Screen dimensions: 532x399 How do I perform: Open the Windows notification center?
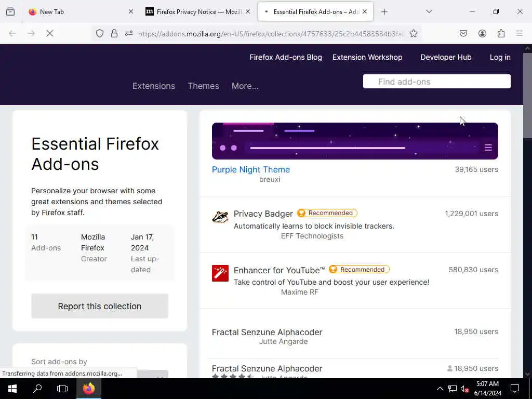pyautogui.click(x=515, y=389)
